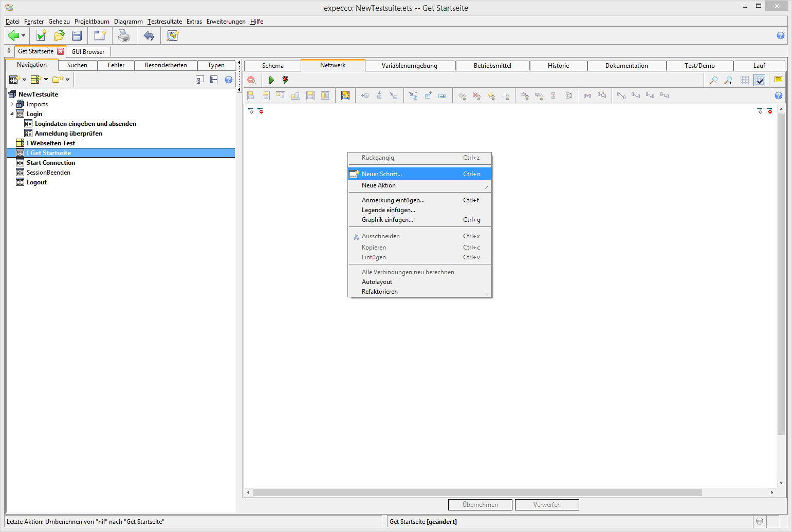The image size is (792, 532).
Task: Click the debug ladybug icon
Action: pyautogui.click(x=285, y=80)
